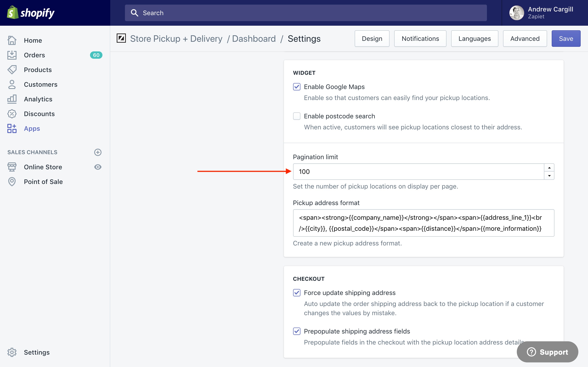The height and width of the screenshot is (367, 588).
Task: Click the Analytics bar chart icon
Action: point(12,99)
